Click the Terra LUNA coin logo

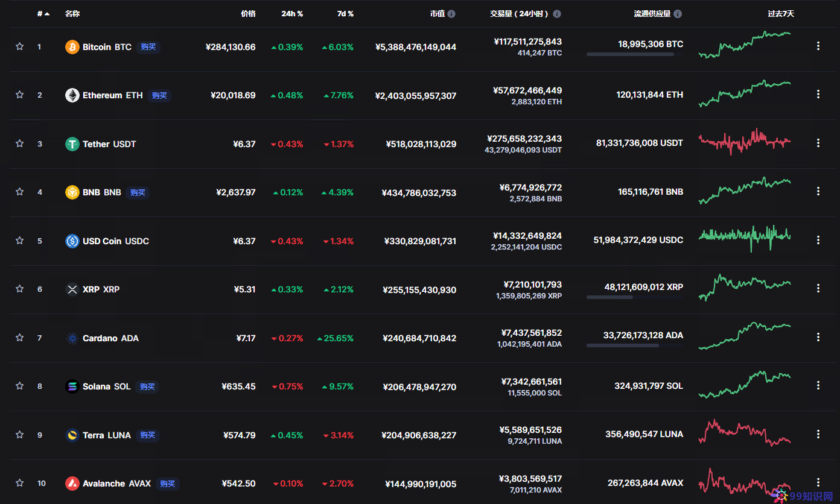72,435
